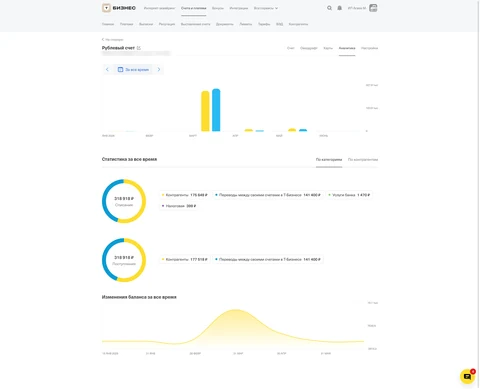480x389 pixels.
Task: Click the Поступления donut chart
Action: (124, 260)
